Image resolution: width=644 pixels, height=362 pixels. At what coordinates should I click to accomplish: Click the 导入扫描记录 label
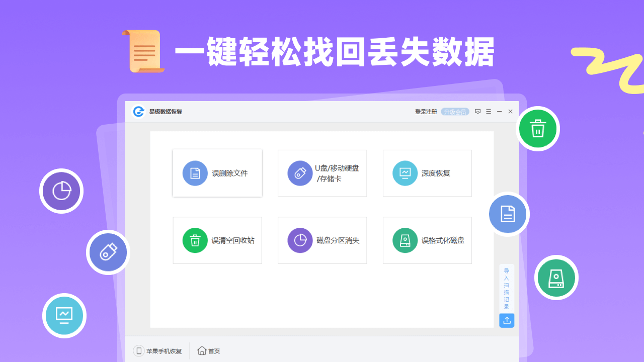[507, 289]
